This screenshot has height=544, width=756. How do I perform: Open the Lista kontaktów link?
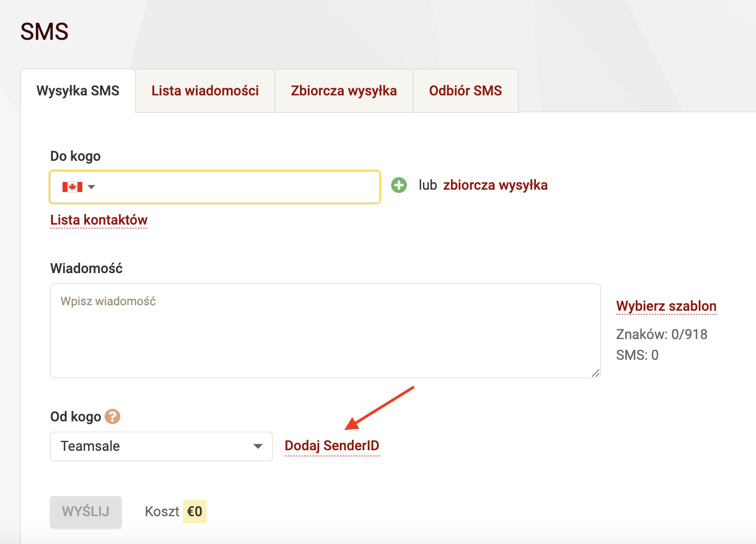click(x=99, y=220)
